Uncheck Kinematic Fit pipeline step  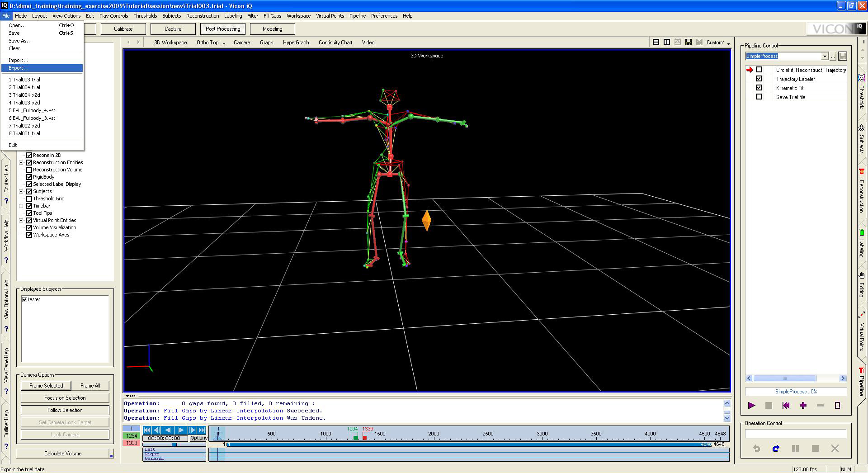pyautogui.click(x=759, y=88)
